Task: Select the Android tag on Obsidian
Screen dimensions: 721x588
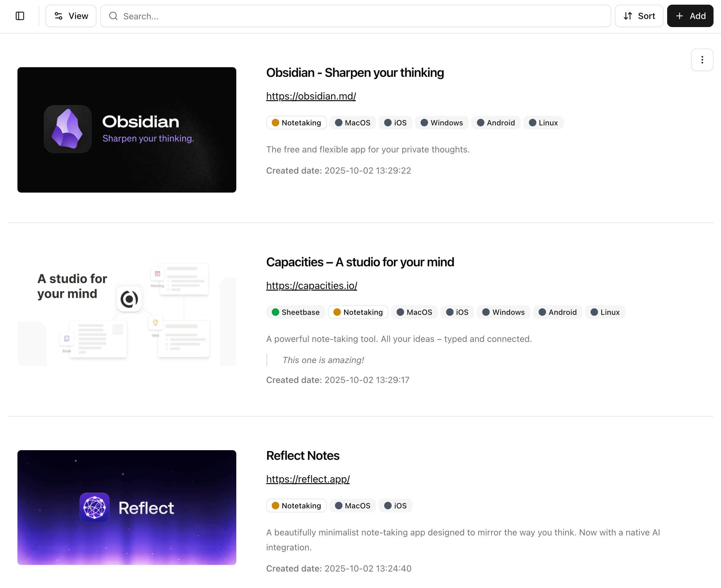Action: (x=496, y=123)
